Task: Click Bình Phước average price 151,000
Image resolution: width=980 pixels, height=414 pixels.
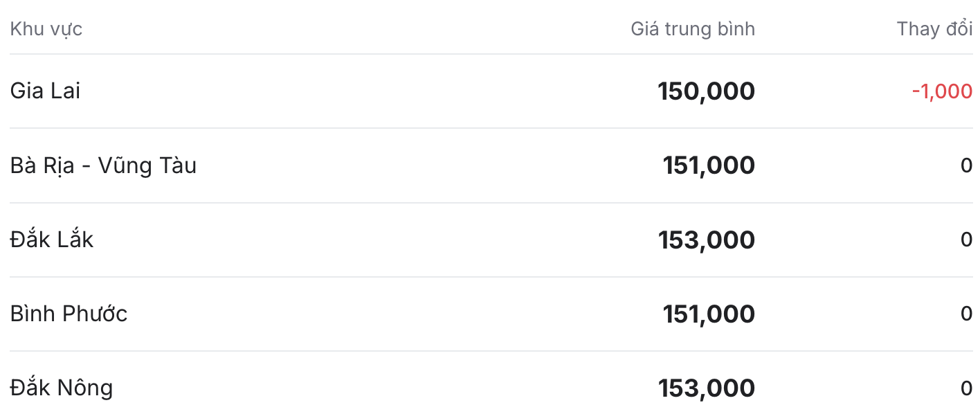Action: tap(709, 314)
